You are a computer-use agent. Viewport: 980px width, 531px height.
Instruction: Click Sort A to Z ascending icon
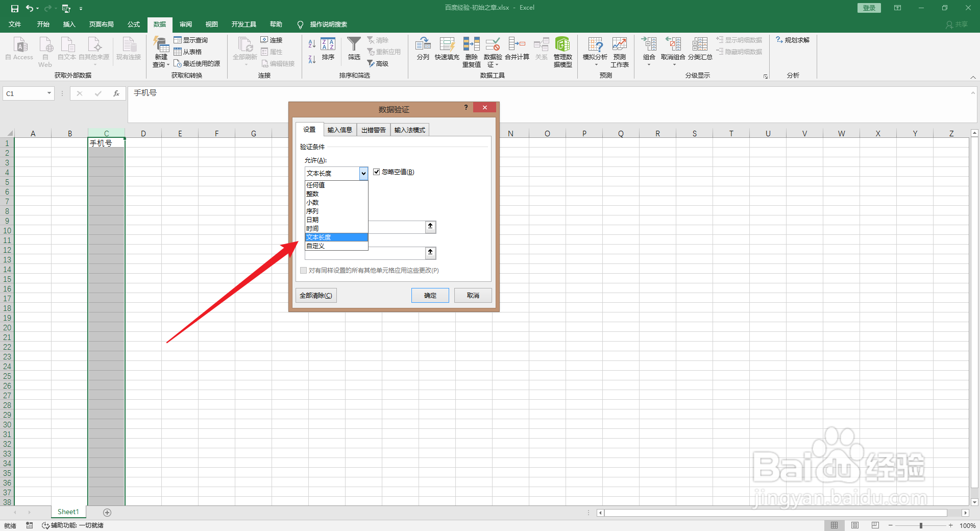(312, 44)
